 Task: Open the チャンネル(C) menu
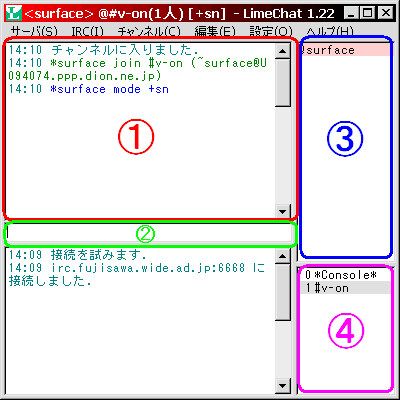coord(149,31)
